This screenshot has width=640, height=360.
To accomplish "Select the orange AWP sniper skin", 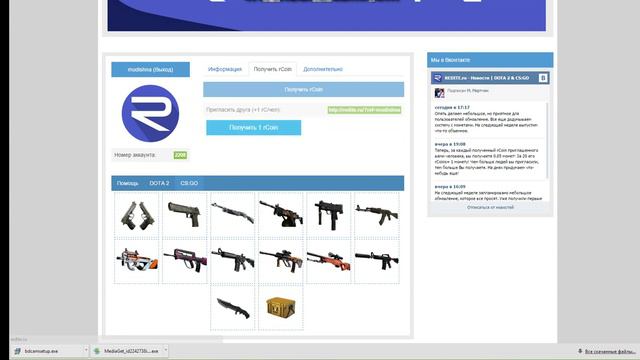I will click(329, 261).
